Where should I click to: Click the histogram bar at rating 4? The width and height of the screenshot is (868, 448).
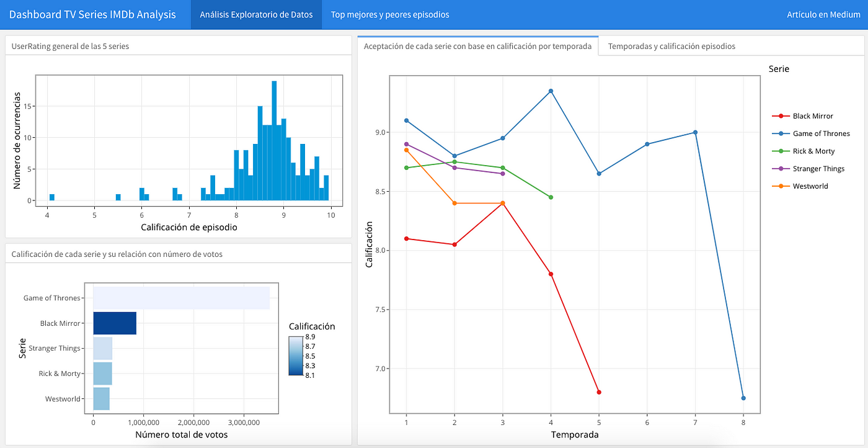[x=52, y=197]
